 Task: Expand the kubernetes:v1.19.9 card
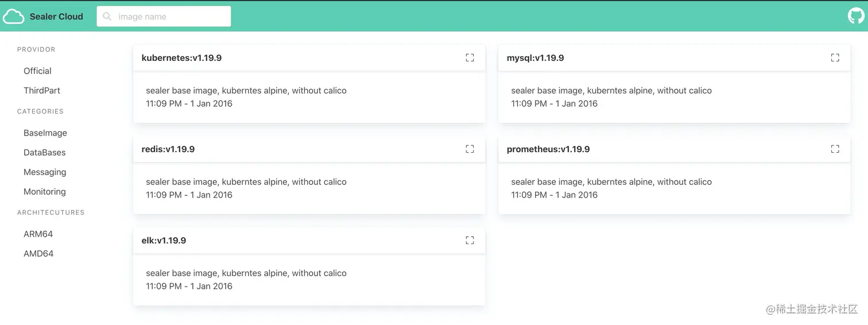point(470,57)
